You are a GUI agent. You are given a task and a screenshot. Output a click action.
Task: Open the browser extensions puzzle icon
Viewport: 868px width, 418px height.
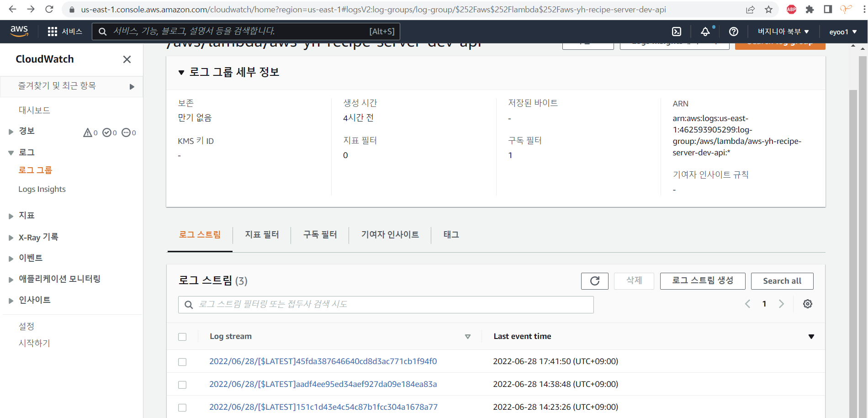pos(810,10)
